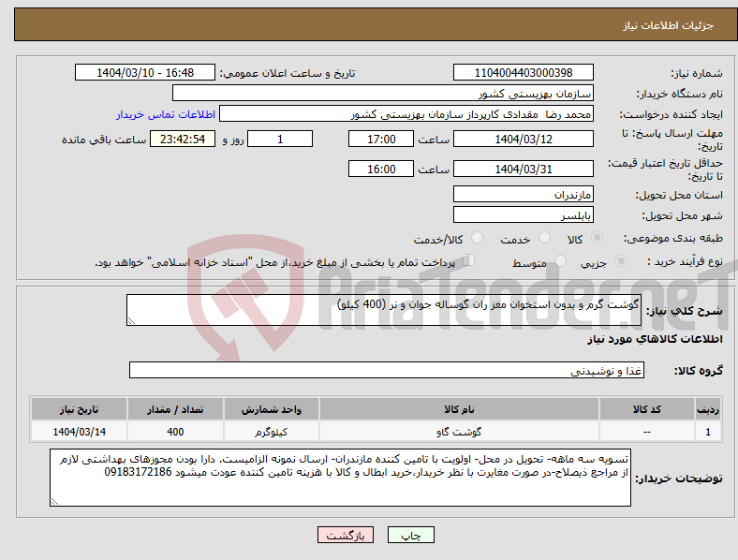Click the delivery province field مازندران
The width and height of the screenshot is (738, 560).
coord(523,194)
